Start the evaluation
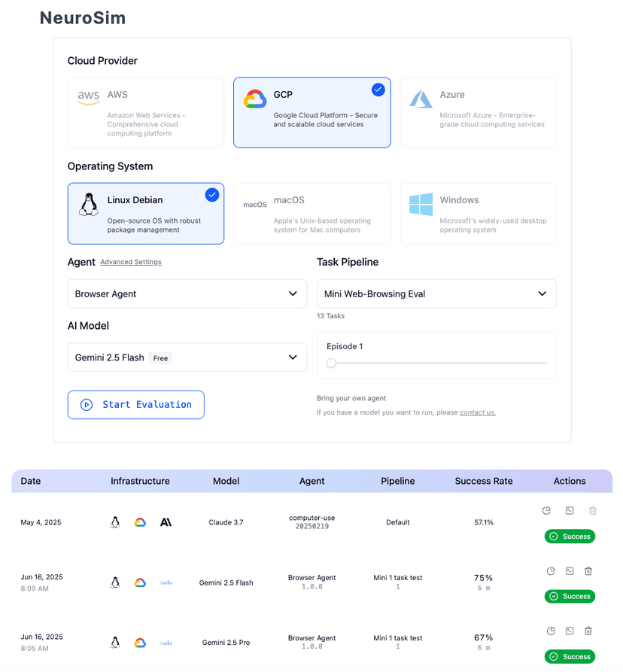Image resolution: width=623 pixels, height=672 pixels. point(135,404)
